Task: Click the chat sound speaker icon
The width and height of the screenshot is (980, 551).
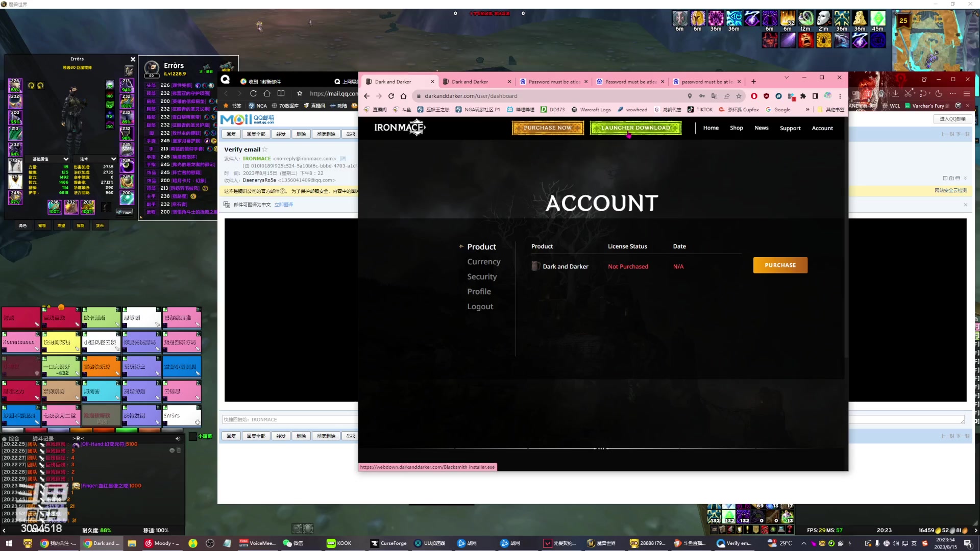Action: (178, 439)
